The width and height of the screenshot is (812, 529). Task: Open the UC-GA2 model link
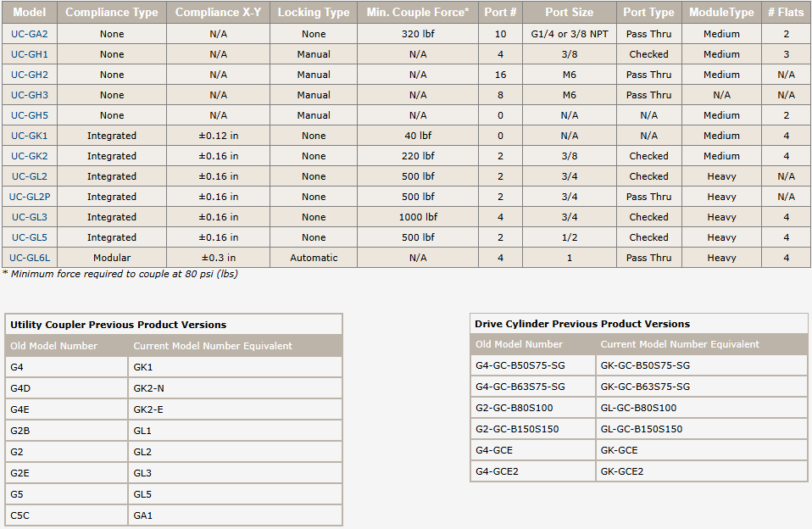pos(30,34)
